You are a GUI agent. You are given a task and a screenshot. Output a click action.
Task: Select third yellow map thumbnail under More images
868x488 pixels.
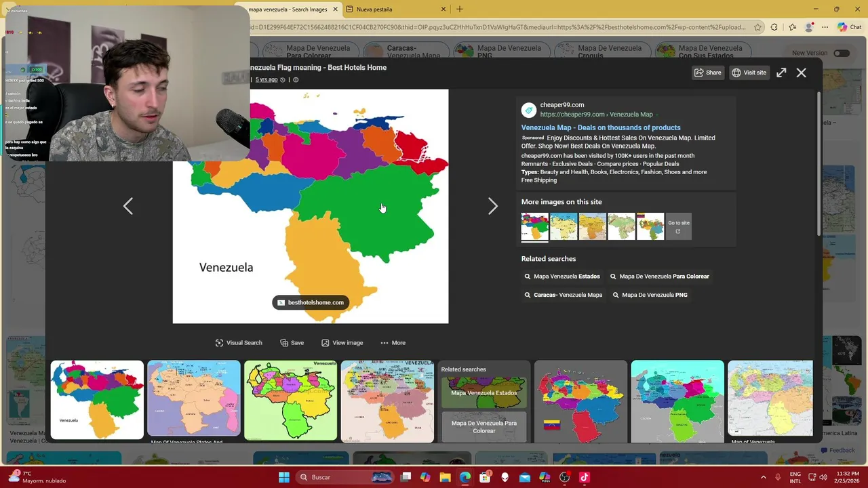point(593,226)
